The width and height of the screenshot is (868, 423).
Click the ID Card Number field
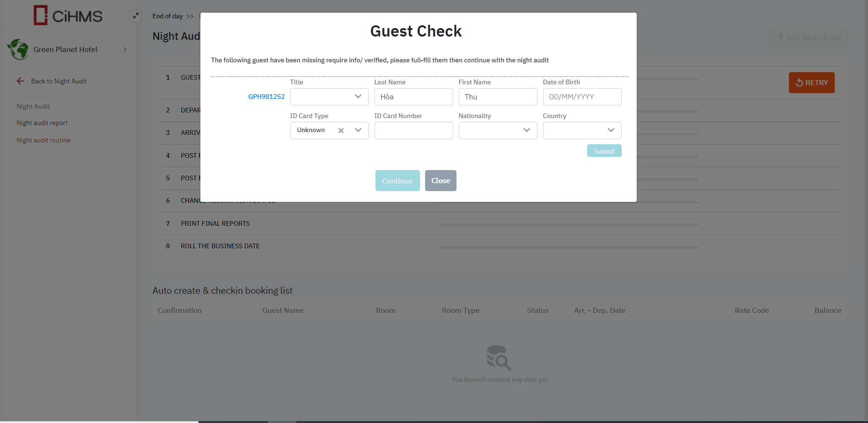click(414, 131)
